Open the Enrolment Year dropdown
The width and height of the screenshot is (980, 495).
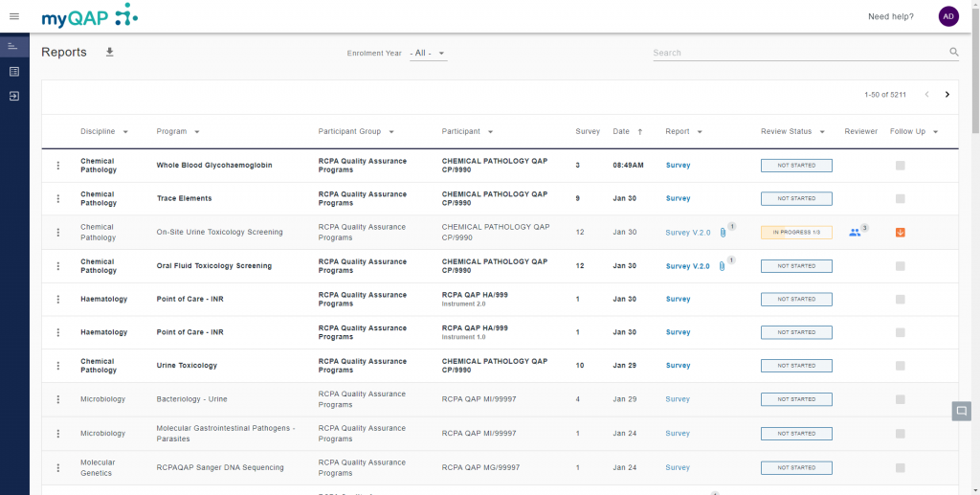tap(428, 53)
